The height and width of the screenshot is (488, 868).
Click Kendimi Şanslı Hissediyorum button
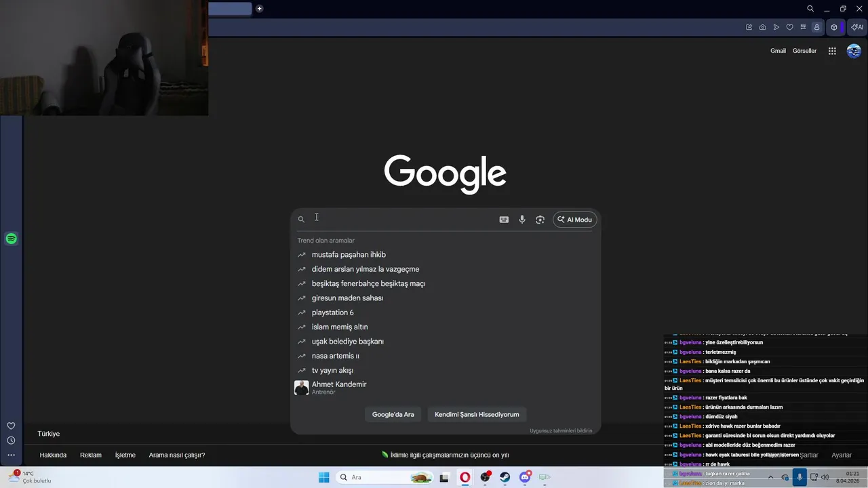point(477,414)
